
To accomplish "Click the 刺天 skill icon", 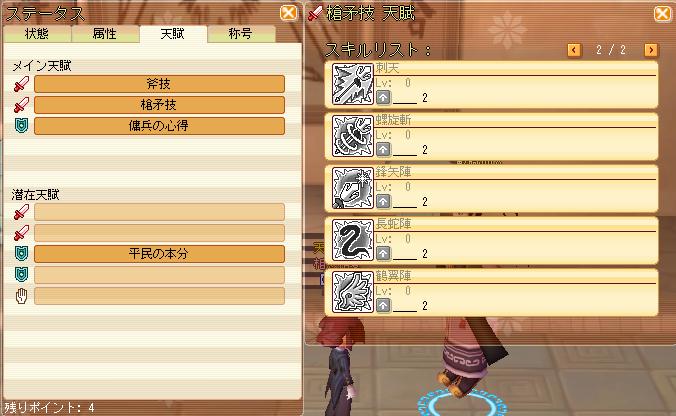I will tap(352, 84).
